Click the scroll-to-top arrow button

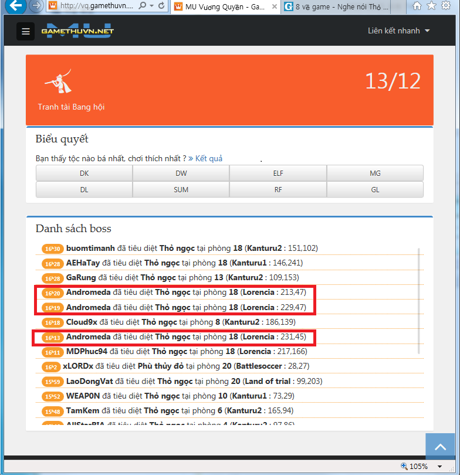coord(440,448)
